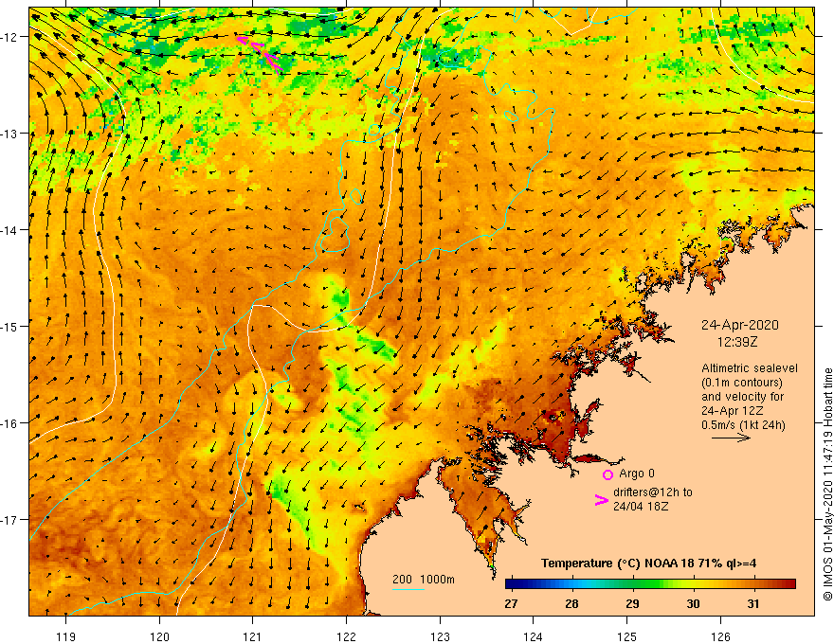Image resolution: width=834 pixels, height=644 pixels.
Task: Click the 0.5m/s velocity scale arrow
Action: click(x=731, y=438)
